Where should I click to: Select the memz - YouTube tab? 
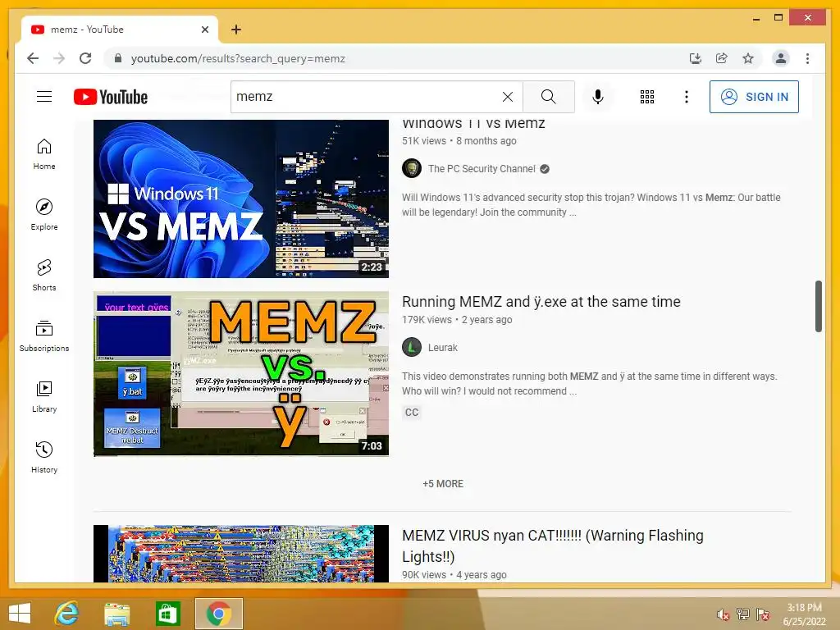point(120,30)
